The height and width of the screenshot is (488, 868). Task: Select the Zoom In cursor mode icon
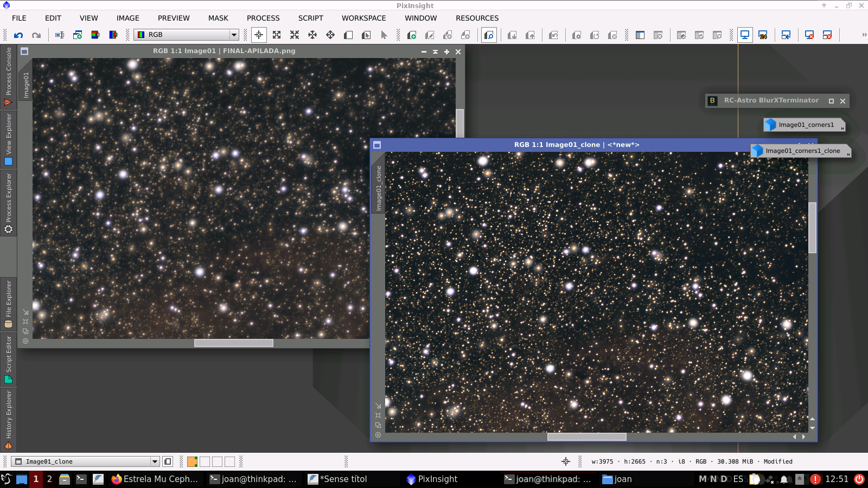[277, 35]
